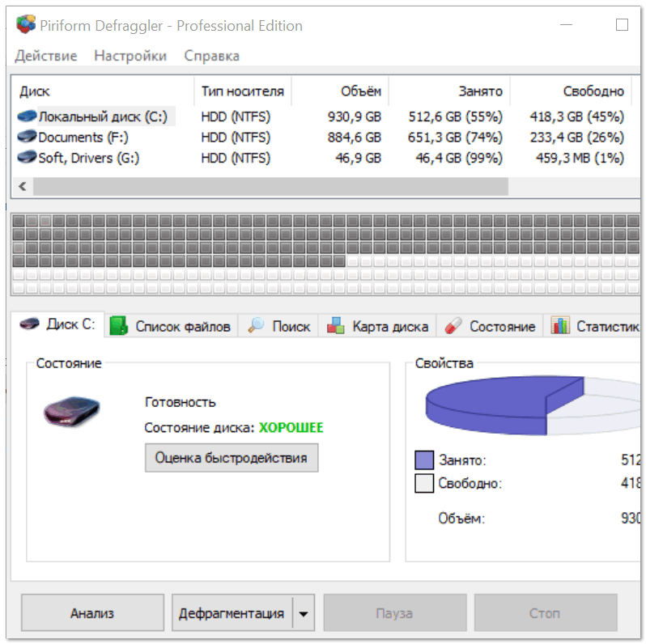The width and height of the screenshot is (646, 644).
Task: Click the 512,6 GB (55%) used cell
Action: tap(455, 117)
